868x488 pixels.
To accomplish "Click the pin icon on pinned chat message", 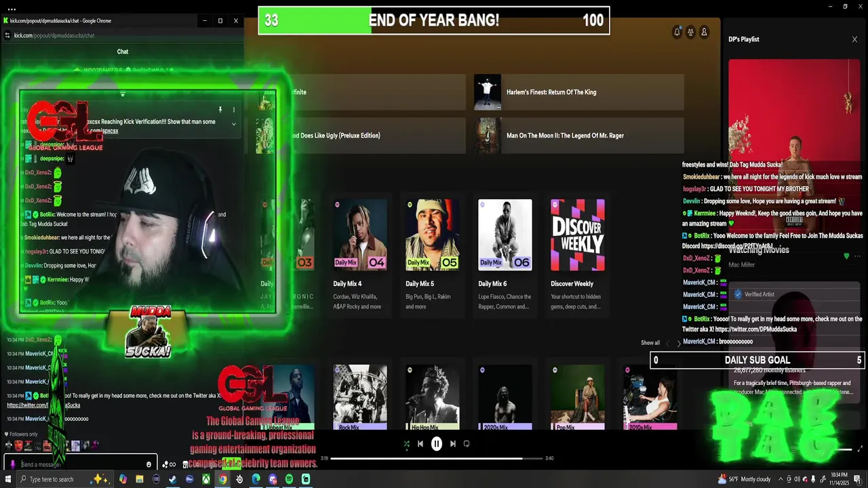I will 220,109.
